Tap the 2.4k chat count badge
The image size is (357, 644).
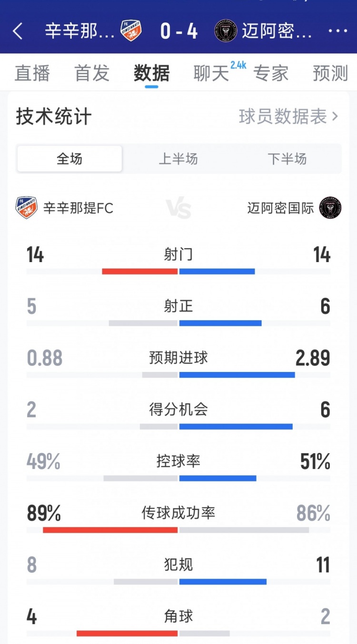[x=238, y=66]
